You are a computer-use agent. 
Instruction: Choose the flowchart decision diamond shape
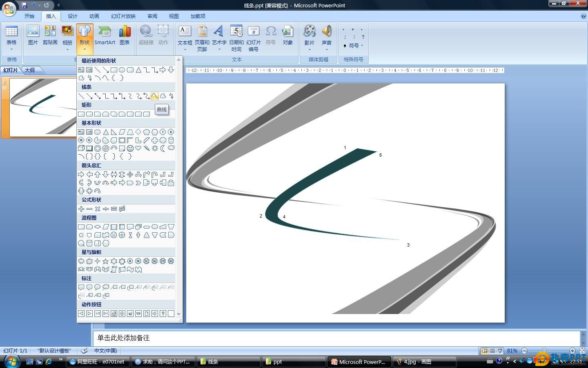pos(97,227)
